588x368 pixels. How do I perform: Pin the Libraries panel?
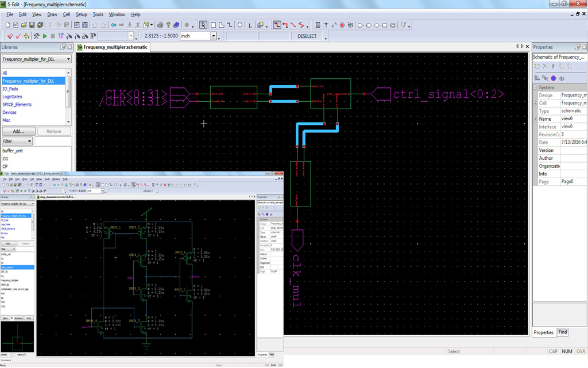[63, 47]
